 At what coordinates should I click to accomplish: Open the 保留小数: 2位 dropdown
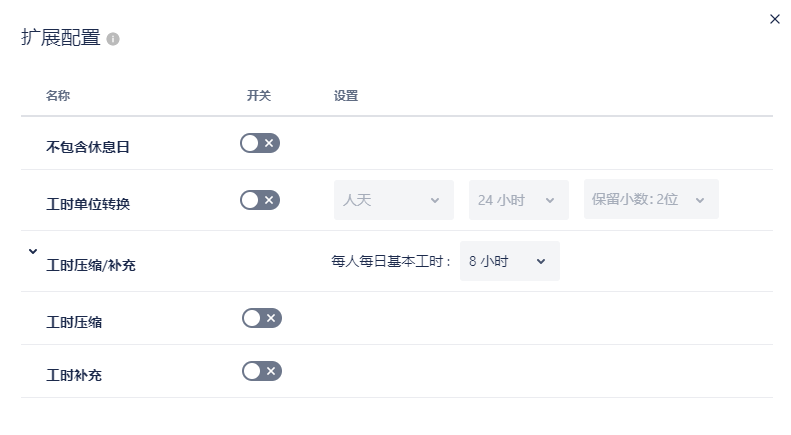pyautogui.click(x=651, y=200)
